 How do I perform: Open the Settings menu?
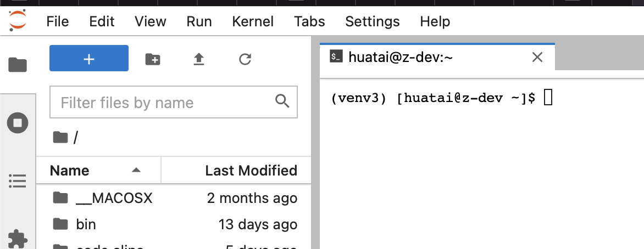click(x=372, y=21)
